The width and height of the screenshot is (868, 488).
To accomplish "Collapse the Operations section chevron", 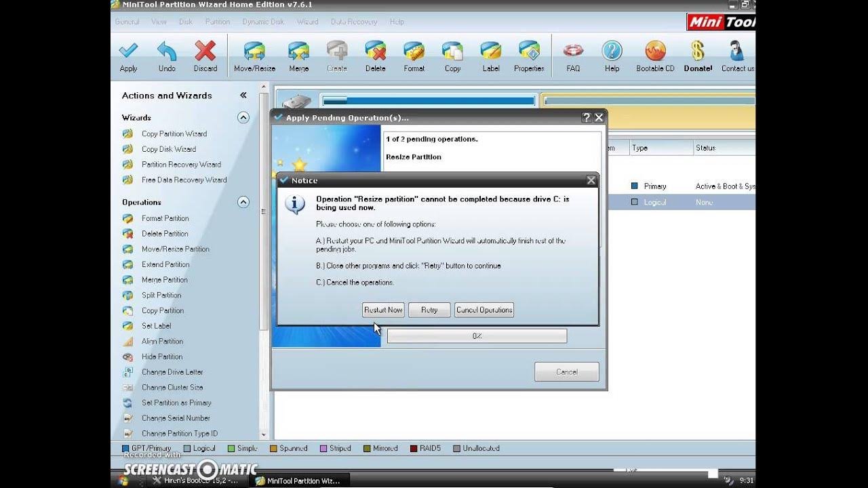I will click(x=243, y=202).
